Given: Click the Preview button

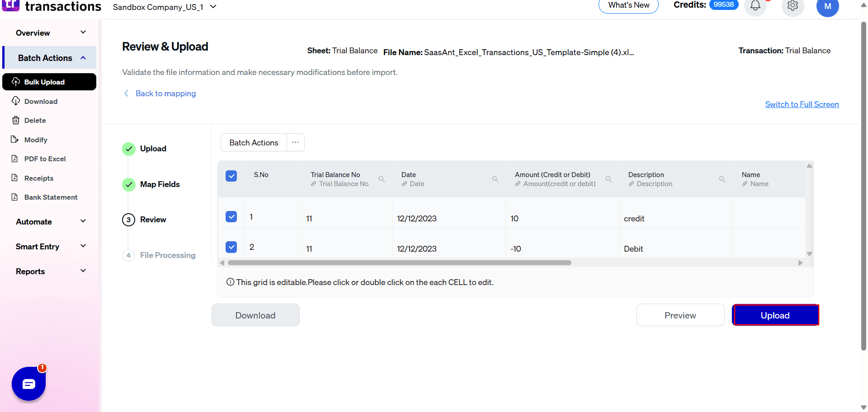Looking at the screenshot, I should coord(680,315).
